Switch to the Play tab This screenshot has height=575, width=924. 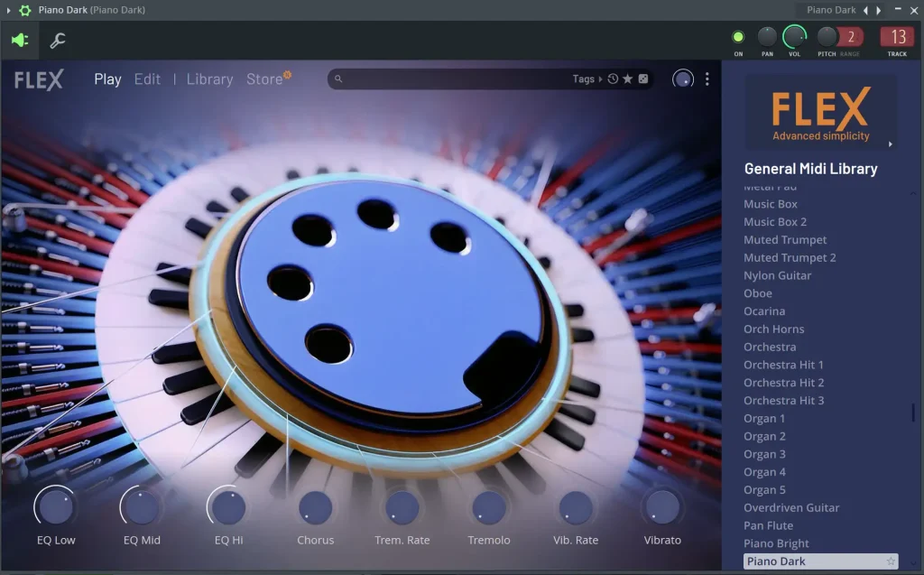(107, 79)
